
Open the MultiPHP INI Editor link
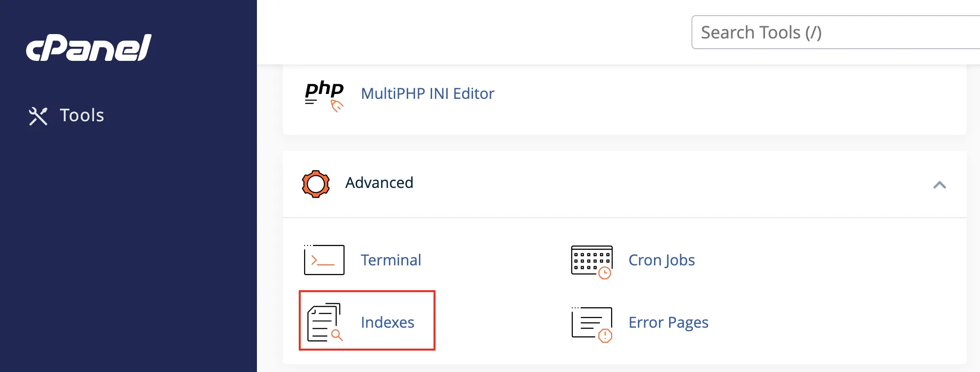427,93
